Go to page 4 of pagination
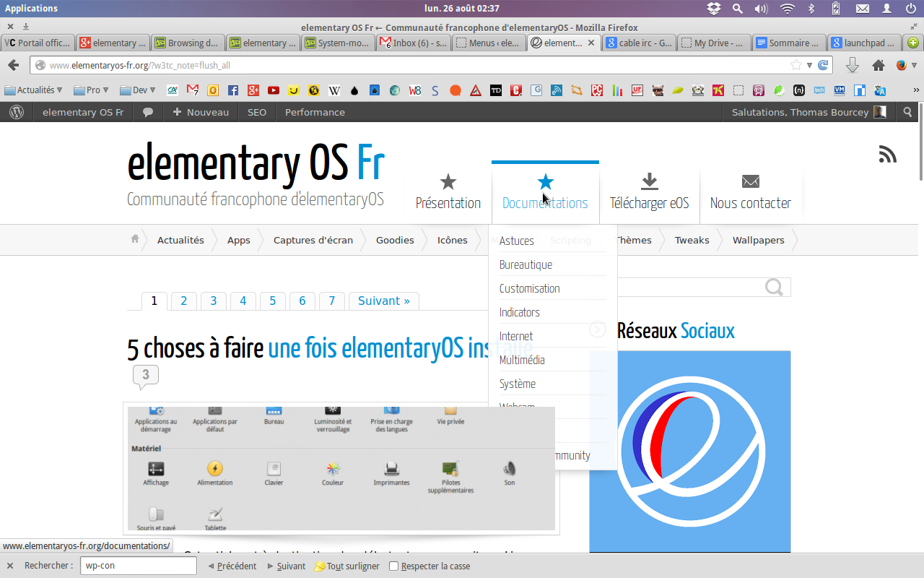 [x=243, y=301]
